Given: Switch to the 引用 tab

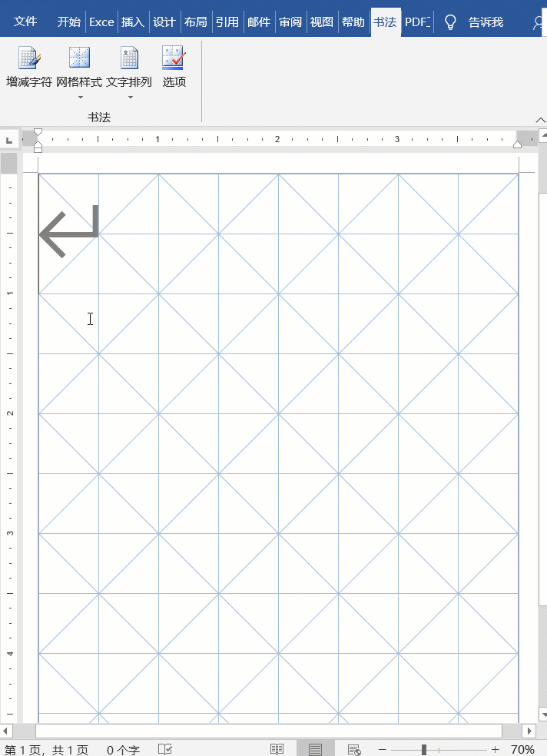Looking at the screenshot, I should coord(227,22).
